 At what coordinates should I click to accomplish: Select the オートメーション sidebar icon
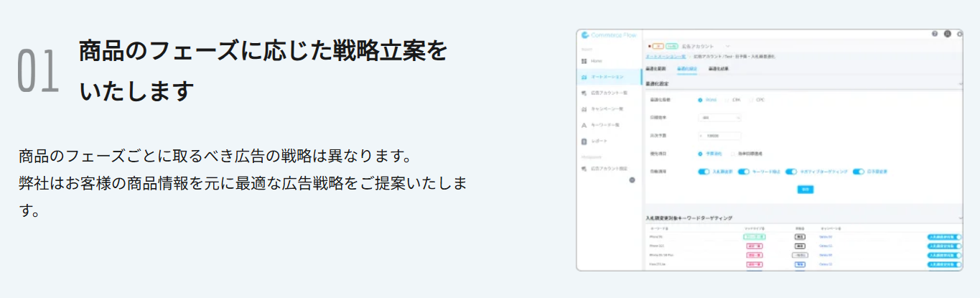[x=584, y=77]
